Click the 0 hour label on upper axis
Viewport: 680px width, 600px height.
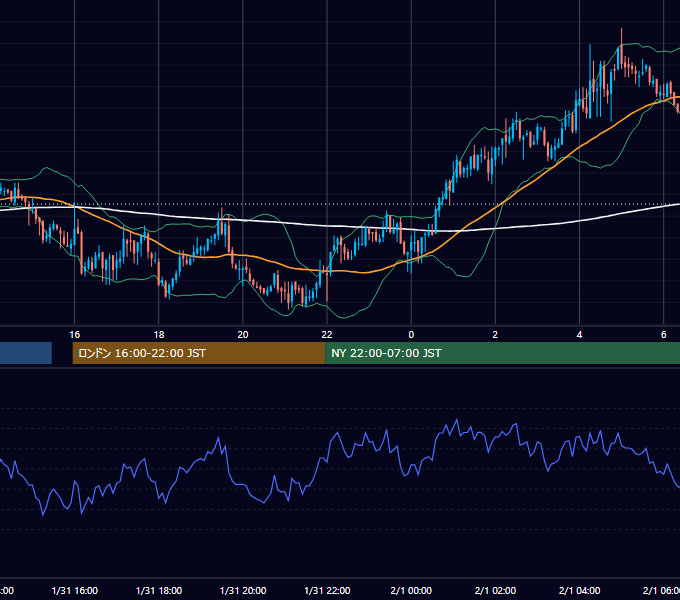(411, 334)
